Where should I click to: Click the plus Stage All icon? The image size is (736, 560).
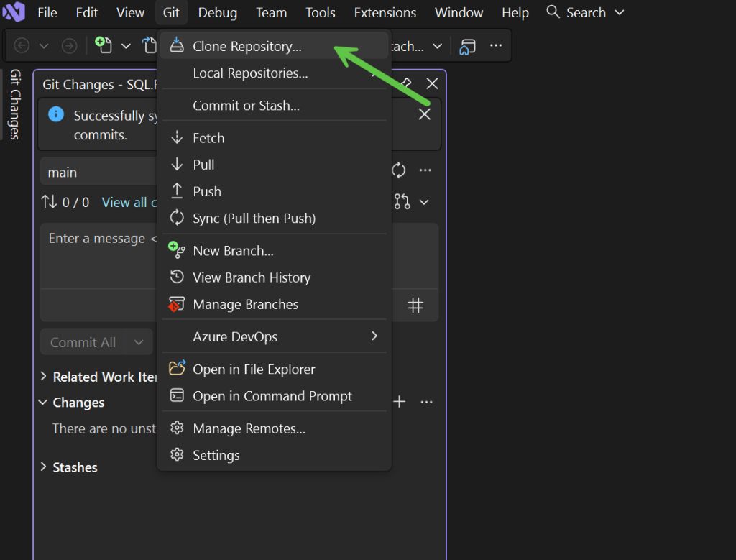[x=399, y=402]
